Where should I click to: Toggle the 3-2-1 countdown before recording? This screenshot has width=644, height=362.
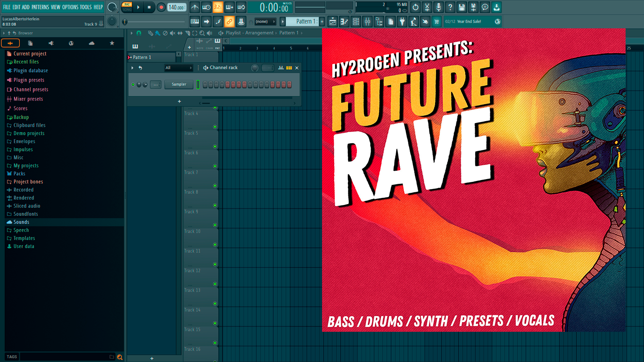[218, 8]
